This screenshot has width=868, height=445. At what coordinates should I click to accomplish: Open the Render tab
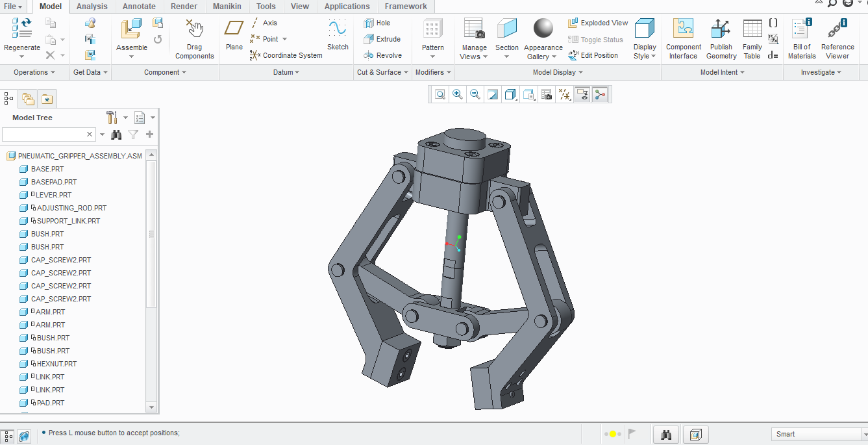[x=184, y=6]
